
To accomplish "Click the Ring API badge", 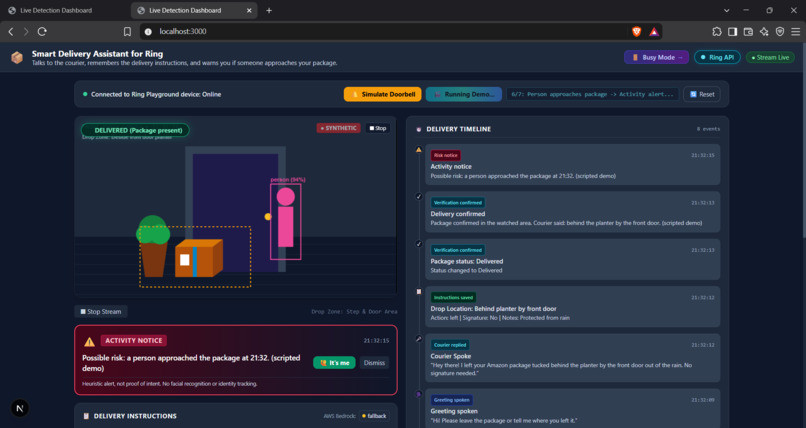I will point(717,57).
